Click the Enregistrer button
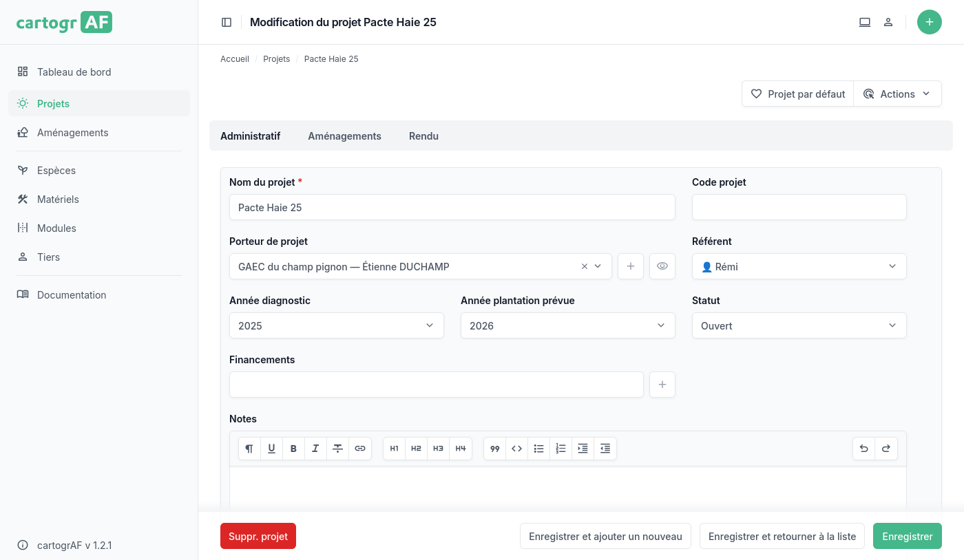Image resolution: width=964 pixels, height=560 pixels. pos(907,537)
